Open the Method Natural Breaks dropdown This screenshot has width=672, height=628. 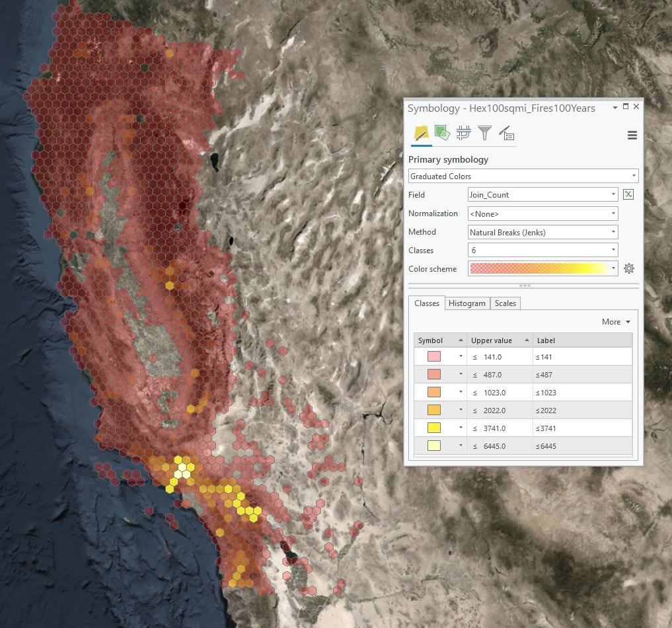pyautogui.click(x=542, y=232)
